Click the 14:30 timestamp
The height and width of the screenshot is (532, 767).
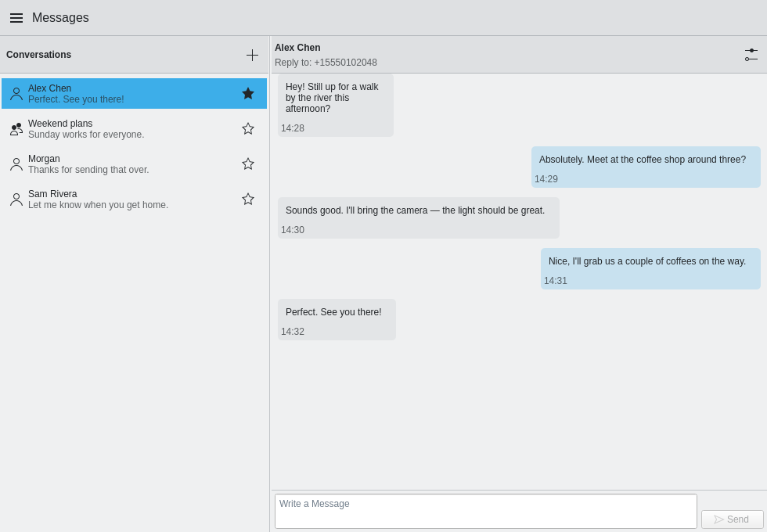(293, 230)
